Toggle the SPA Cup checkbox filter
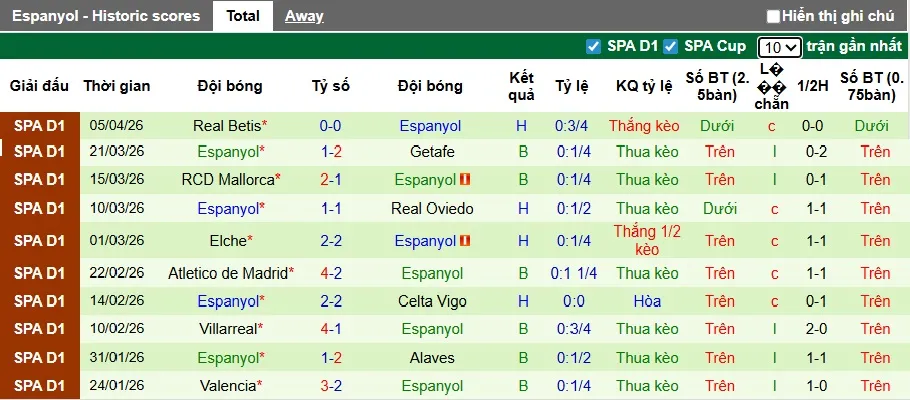The width and height of the screenshot is (910, 400). coord(670,46)
